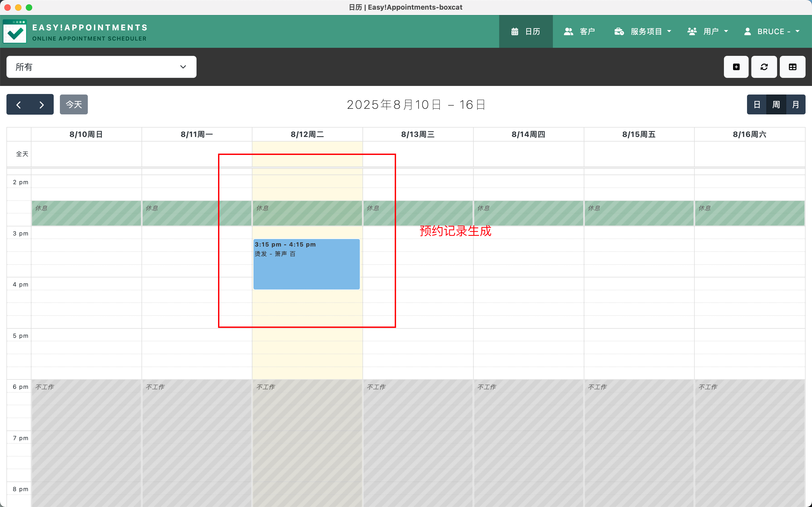This screenshot has height=507, width=812.
Task: Click the table view toggle icon
Action: tap(792, 67)
